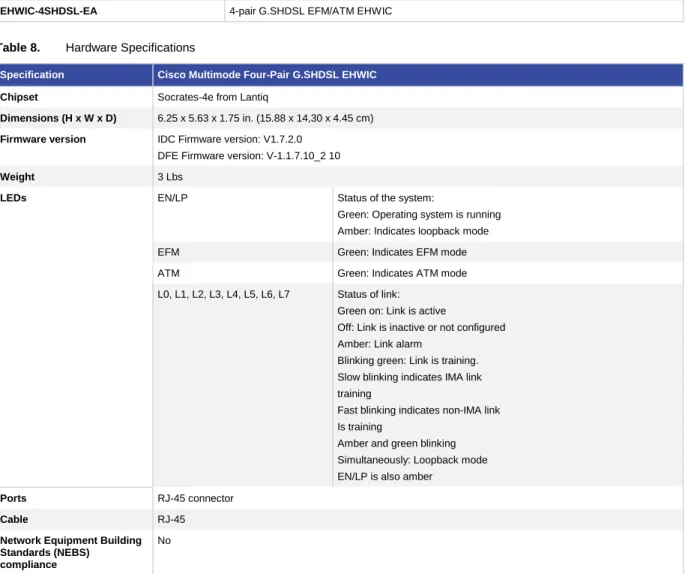The height and width of the screenshot is (574, 685).
Task: Click 'Status of link:' text
Action: (x=368, y=294)
